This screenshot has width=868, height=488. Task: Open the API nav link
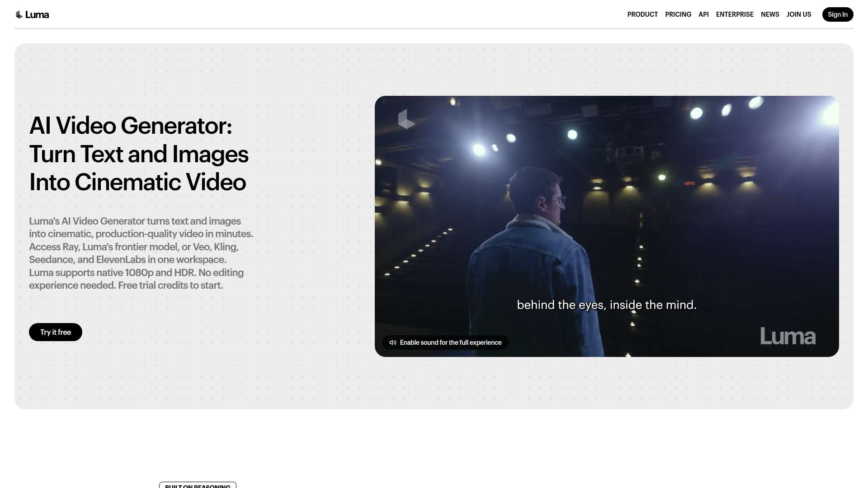coord(703,14)
